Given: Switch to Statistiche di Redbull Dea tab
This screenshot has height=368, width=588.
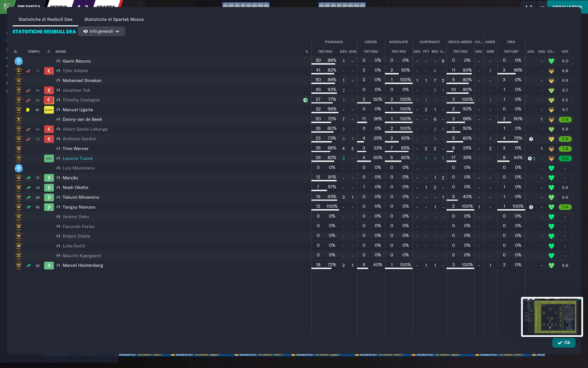Looking at the screenshot, I should pos(45,19).
